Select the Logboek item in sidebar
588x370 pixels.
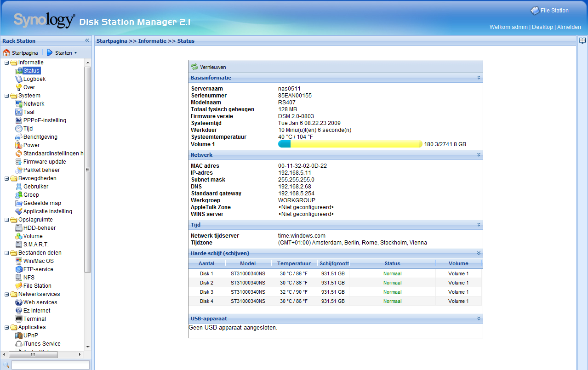click(34, 79)
